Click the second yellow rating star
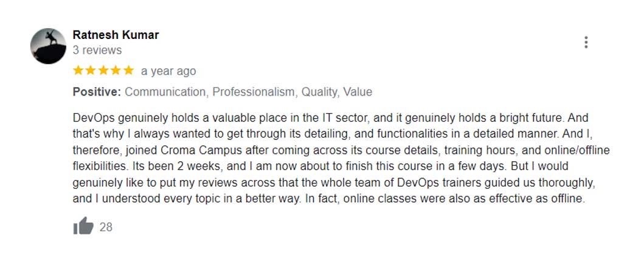The image size is (644, 258). click(x=91, y=71)
